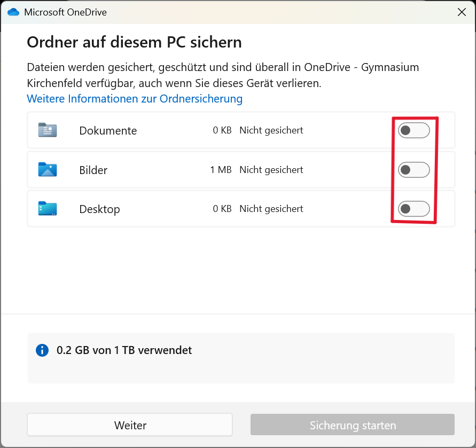Close the Microsoft OneDrive dialog
This screenshot has height=448, width=476.
(462, 12)
